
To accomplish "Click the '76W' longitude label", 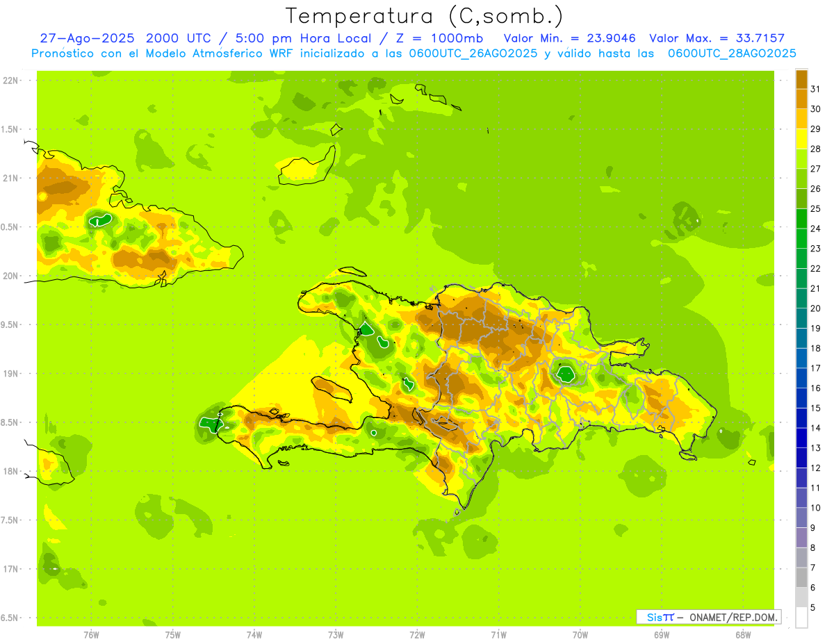I will pyautogui.click(x=91, y=634).
